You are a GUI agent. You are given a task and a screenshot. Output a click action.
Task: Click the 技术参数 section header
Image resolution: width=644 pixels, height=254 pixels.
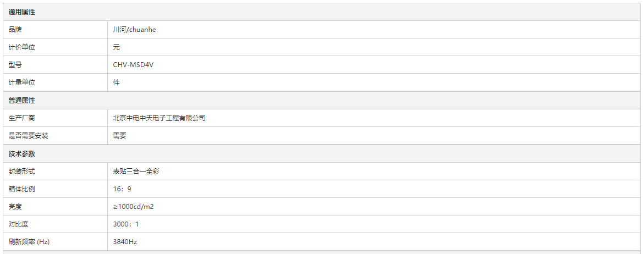pos(22,154)
